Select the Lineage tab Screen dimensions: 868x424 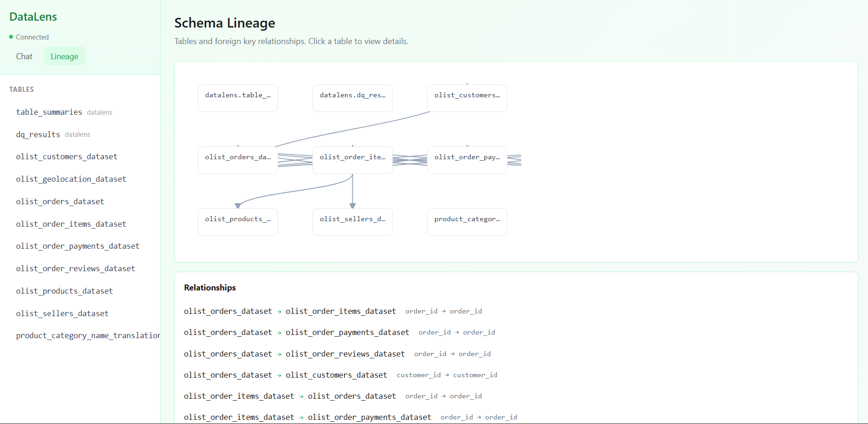pos(64,56)
